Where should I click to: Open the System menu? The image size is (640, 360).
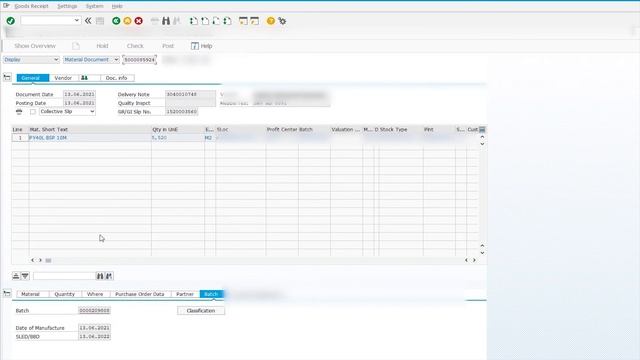tap(94, 6)
